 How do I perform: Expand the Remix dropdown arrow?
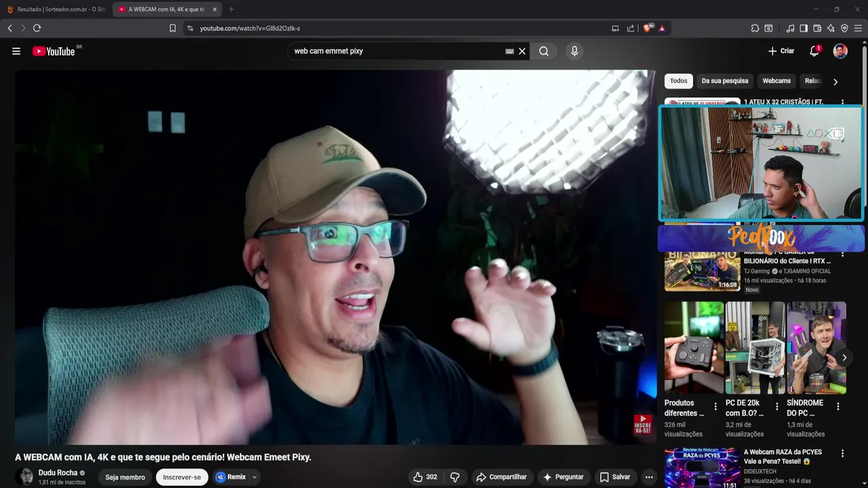254,477
